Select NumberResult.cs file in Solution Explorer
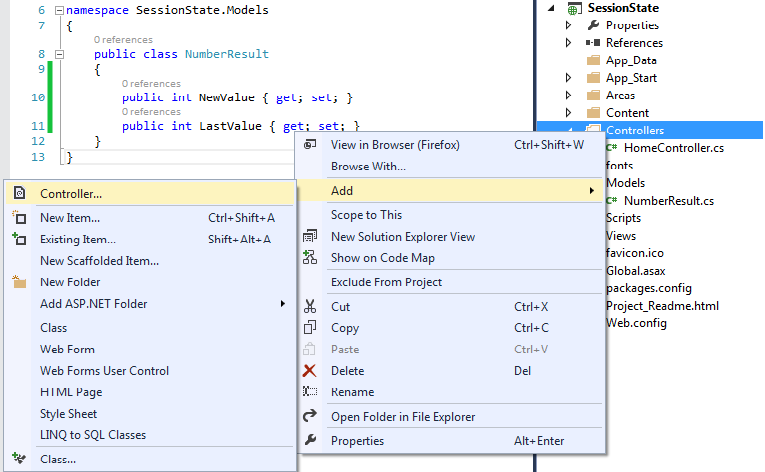This screenshot has height=472, width=765. tap(668, 201)
